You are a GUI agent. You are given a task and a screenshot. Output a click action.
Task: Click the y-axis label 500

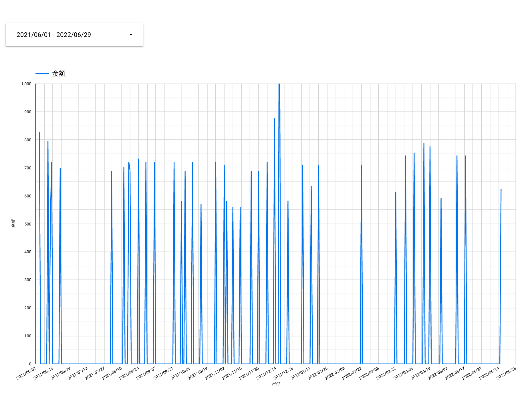28,224
